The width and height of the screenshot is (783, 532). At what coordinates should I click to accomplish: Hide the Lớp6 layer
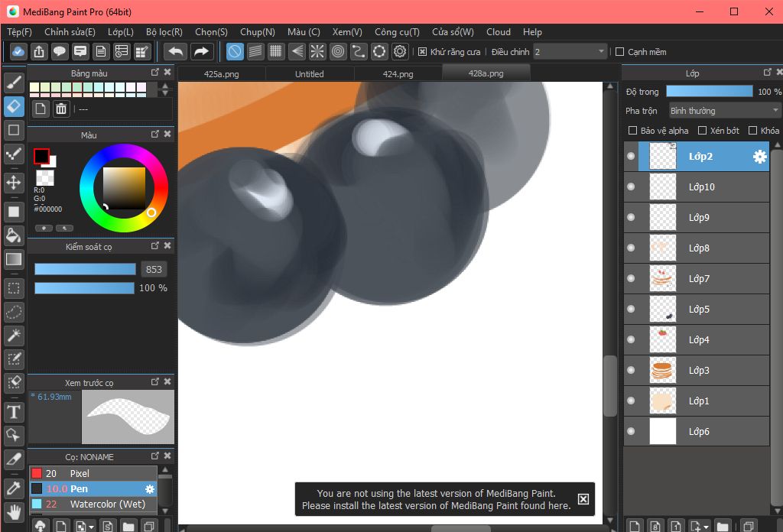(631, 431)
